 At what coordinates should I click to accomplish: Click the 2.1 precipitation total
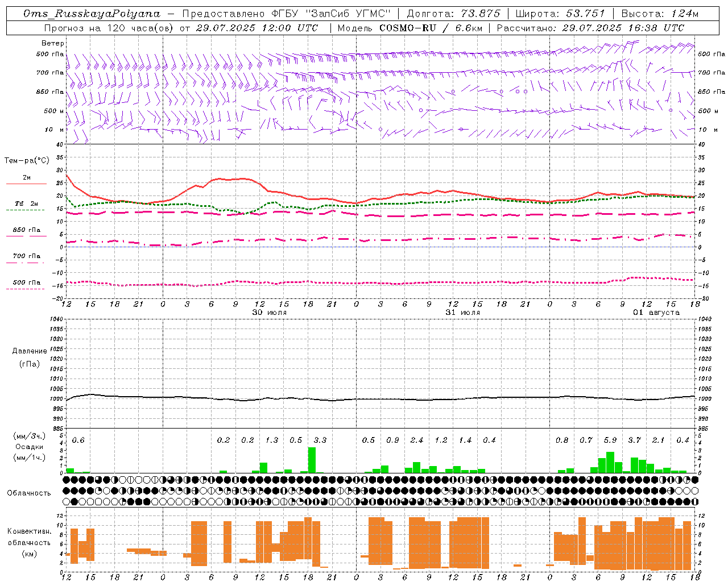tap(658, 440)
